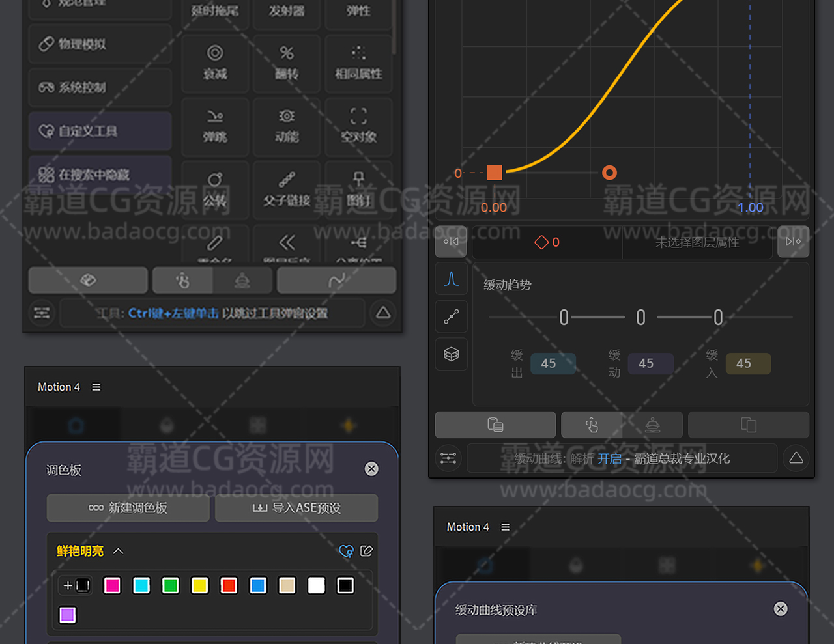Click the 新建调色板 button
834x644 pixels.
tap(128, 508)
